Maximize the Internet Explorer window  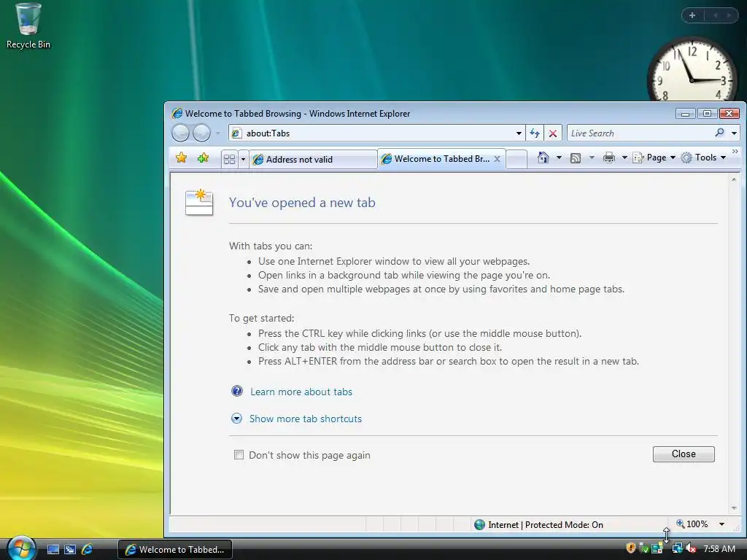click(x=707, y=113)
